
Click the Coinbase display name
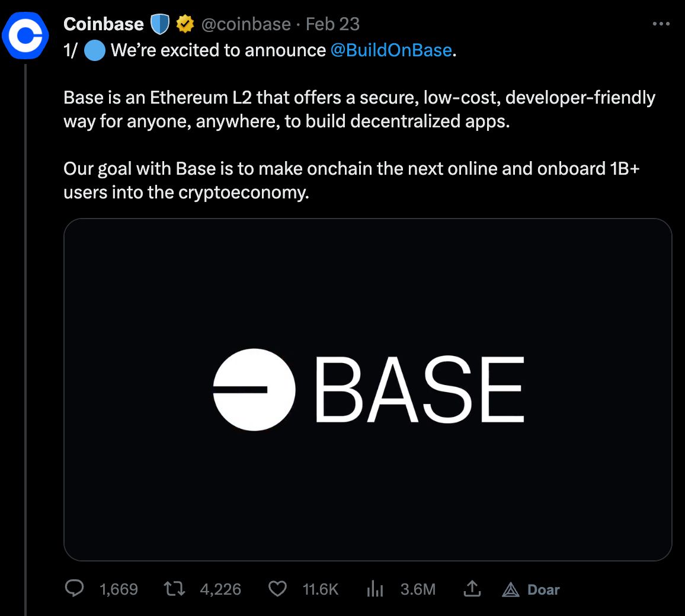pos(104,24)
